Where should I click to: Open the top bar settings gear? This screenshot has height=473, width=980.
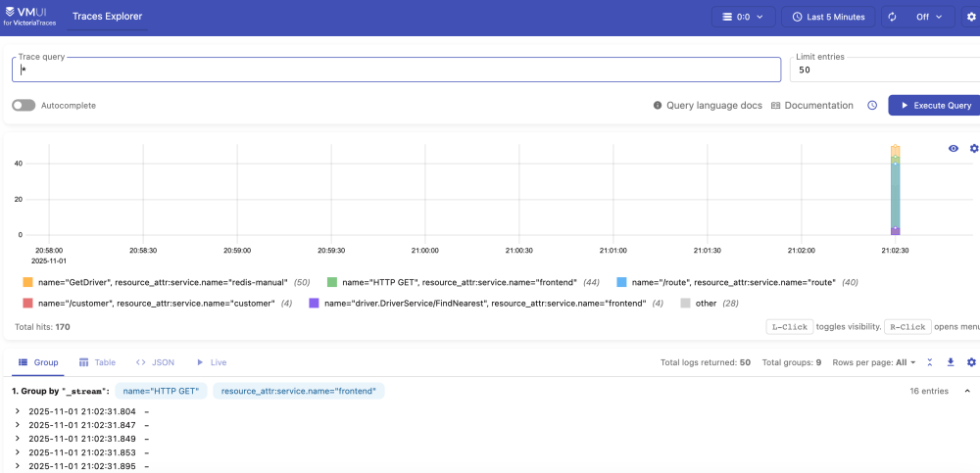972,18
